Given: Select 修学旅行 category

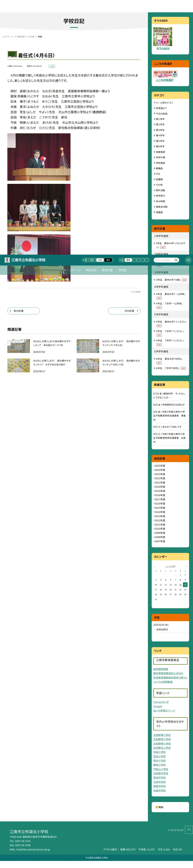Looking at the screenshot, I should (x=160, y=196).
